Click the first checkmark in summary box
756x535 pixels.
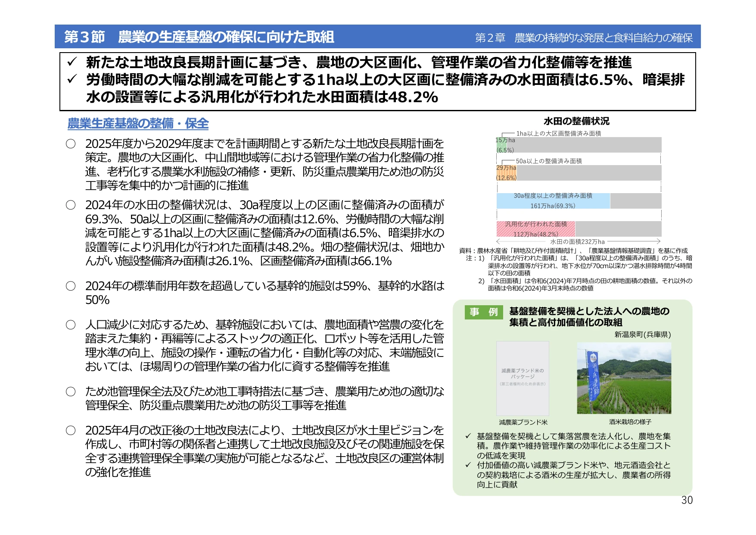(x=72, y=62)
